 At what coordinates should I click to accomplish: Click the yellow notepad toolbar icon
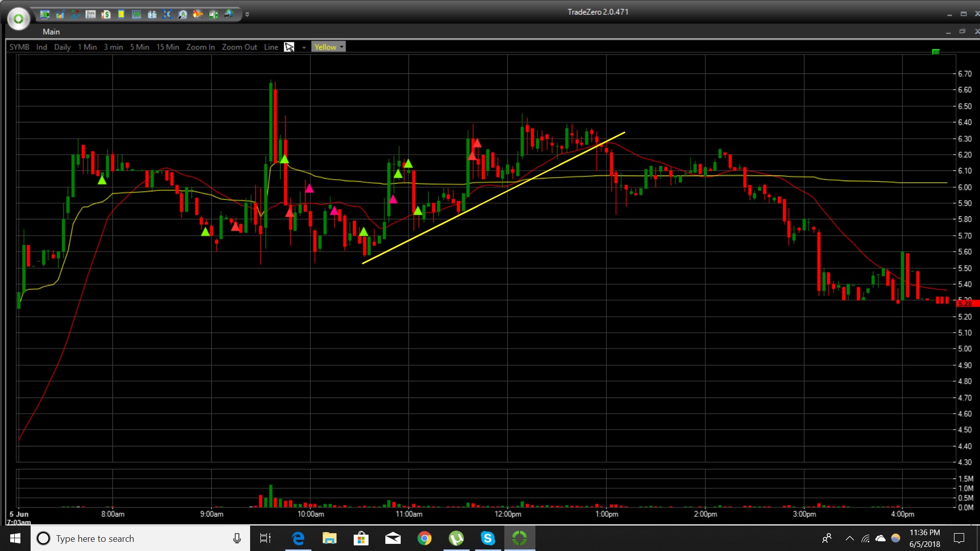coord(121,14)
